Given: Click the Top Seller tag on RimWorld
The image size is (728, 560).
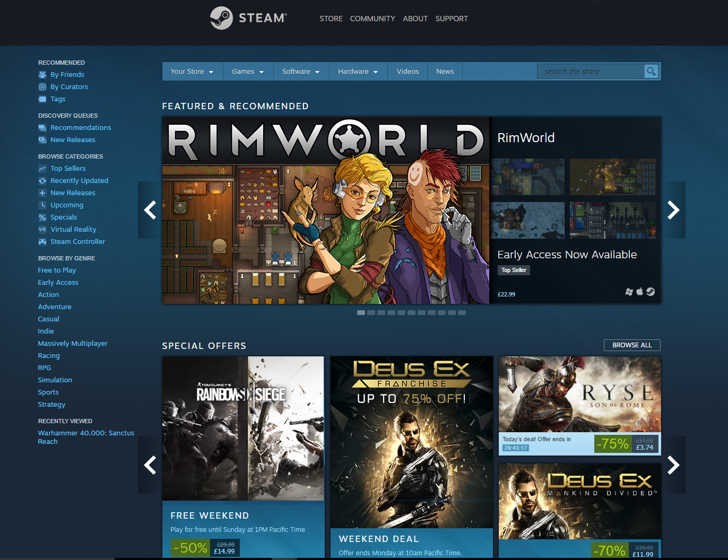Looking at the screenshot, I should point(514,270).
